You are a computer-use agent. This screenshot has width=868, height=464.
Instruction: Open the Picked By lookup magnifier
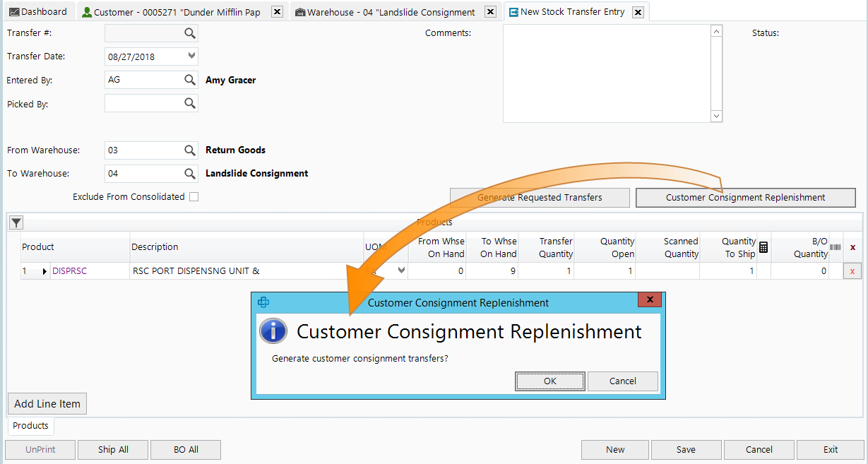tap(189, 103)
